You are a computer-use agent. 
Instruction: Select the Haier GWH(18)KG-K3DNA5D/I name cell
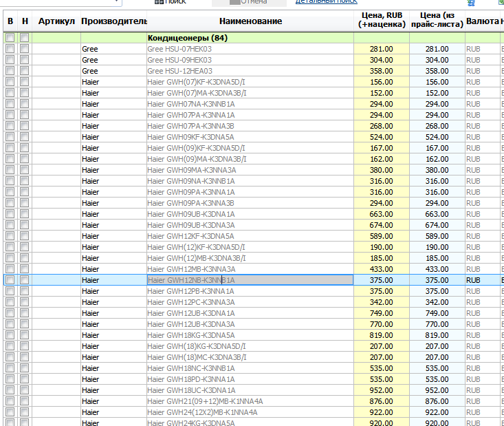[250, 346]
